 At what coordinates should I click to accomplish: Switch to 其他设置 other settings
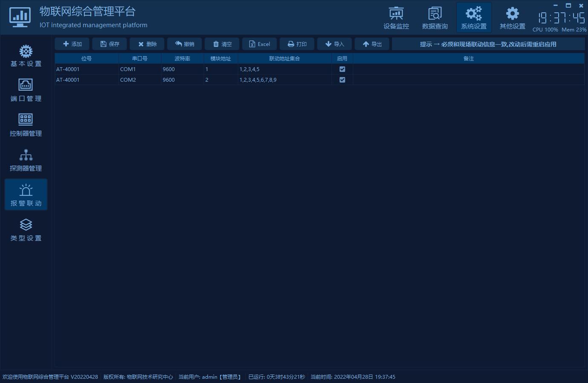512,18
